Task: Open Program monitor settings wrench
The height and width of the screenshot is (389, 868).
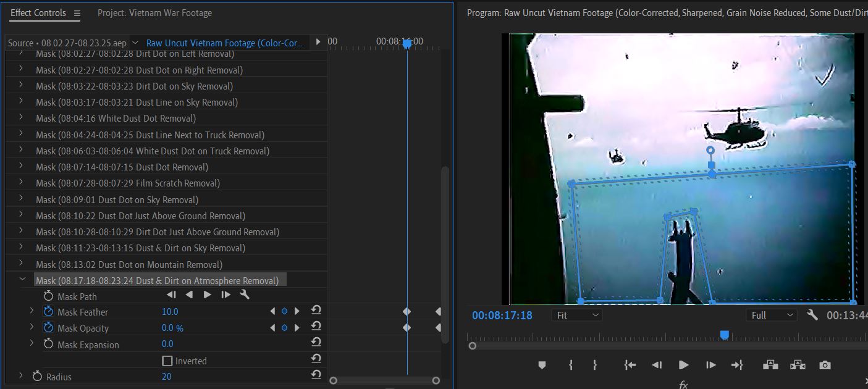Action: coord(812,315)
